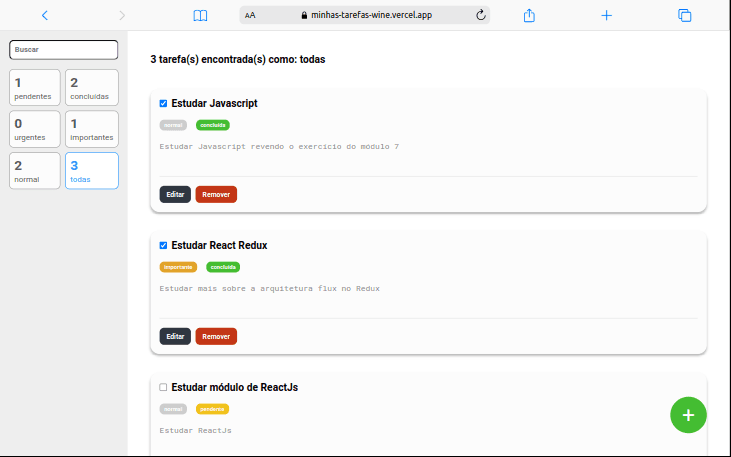Click the Estudar React Redux title
The height and width of the screenshot is (457, 731).
[219, 245]
